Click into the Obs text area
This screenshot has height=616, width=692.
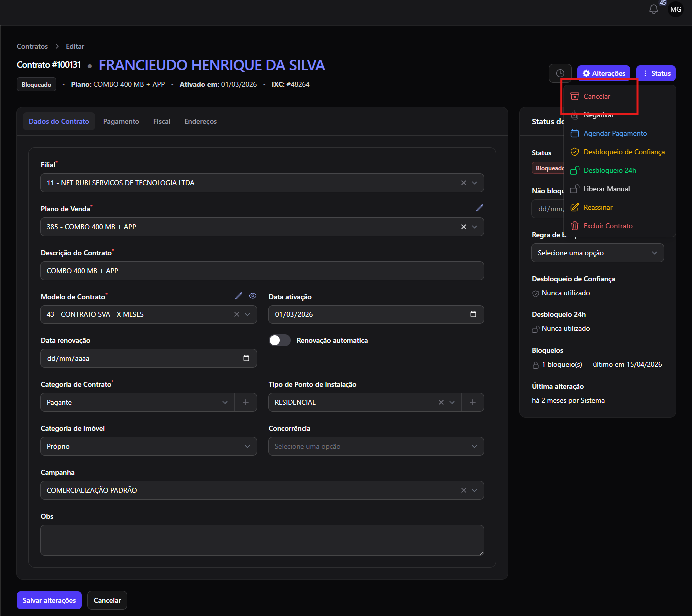(x=262, y=540)
